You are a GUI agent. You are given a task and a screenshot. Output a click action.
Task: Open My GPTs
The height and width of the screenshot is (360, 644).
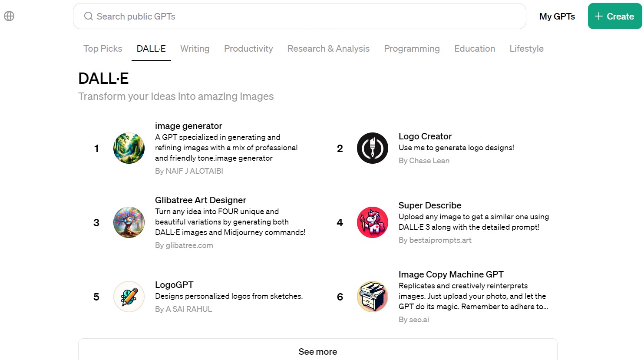(557, 16)
